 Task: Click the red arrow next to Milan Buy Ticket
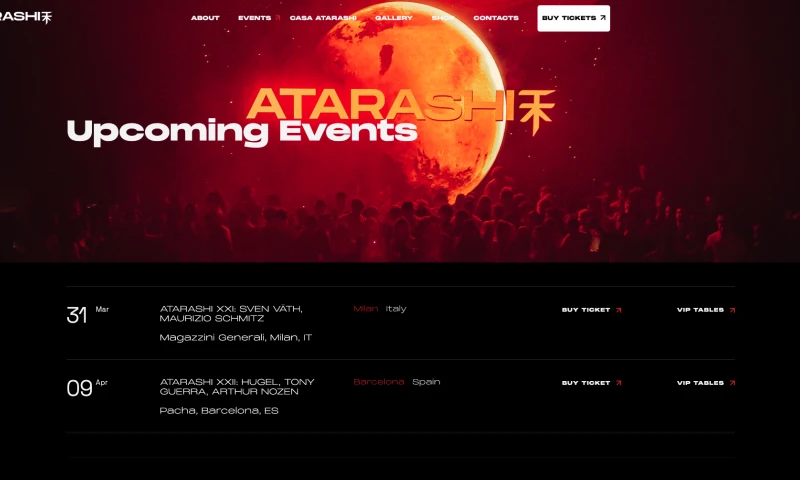(x=618, y=310)
